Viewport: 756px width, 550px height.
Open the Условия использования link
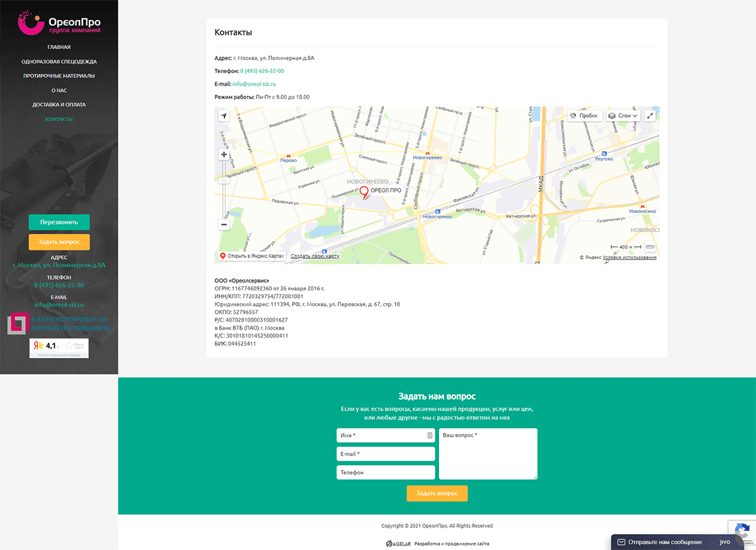(x=629, y=258)
